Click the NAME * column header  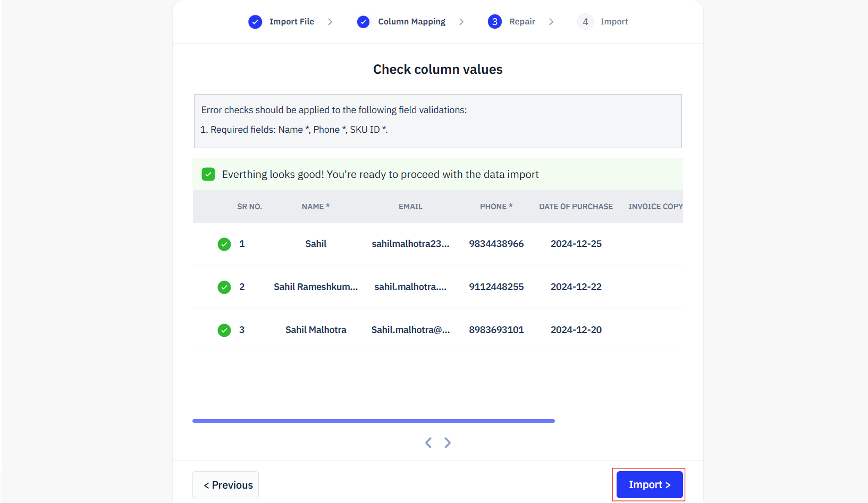click(316, 207)
